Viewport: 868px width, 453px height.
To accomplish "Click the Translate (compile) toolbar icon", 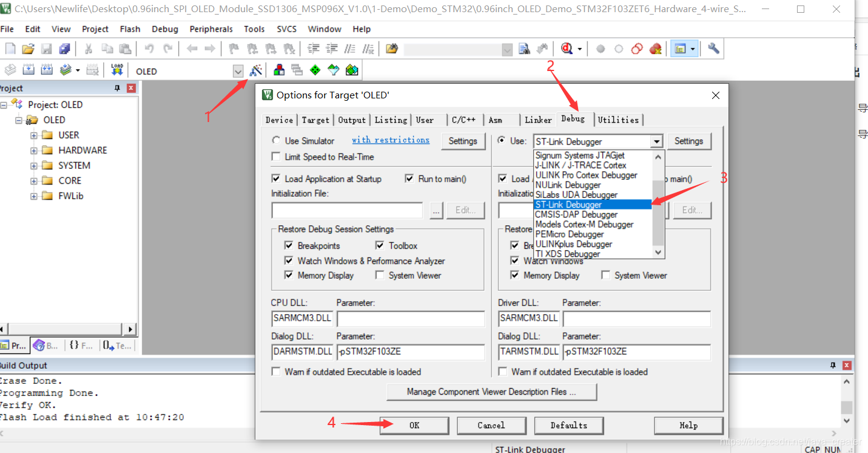I will [10, 70].
